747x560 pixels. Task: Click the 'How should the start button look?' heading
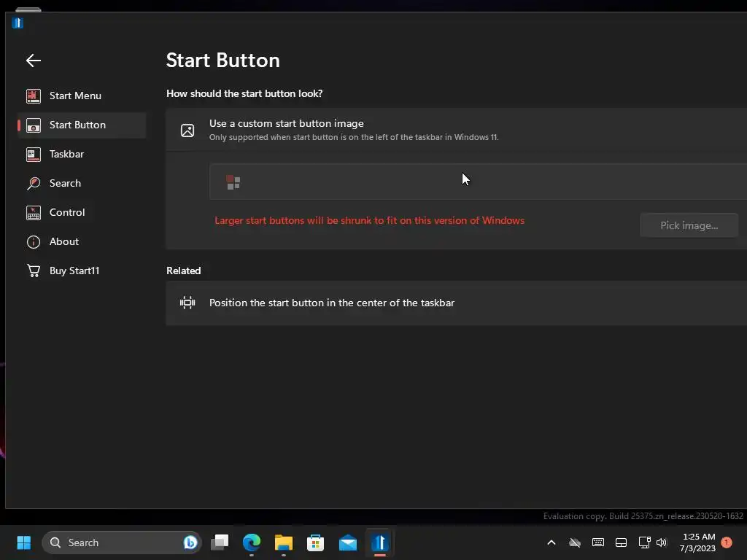[x=244, y=93]
